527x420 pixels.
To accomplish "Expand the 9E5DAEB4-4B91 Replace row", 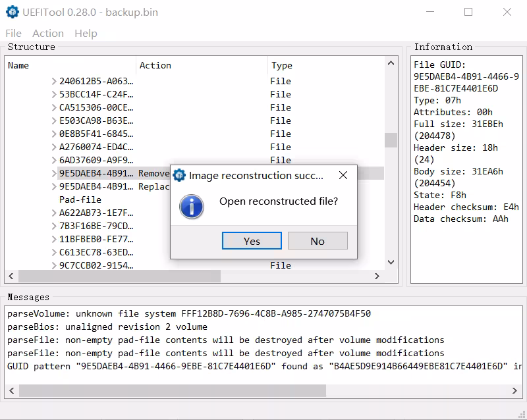I will pyautogui.click(x=54, y=186).
